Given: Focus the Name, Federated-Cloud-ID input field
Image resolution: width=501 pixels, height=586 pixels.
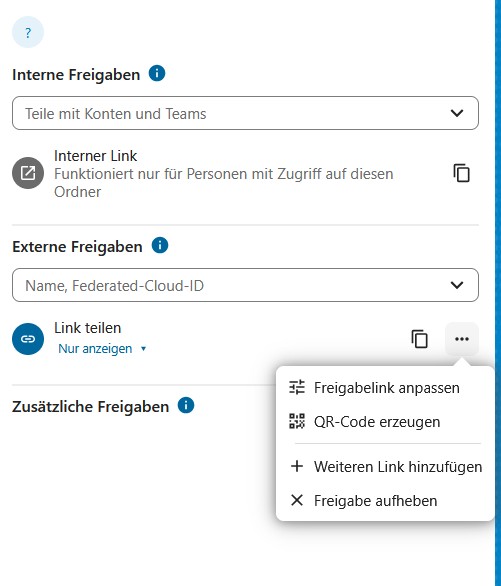Looking at the screenshot, I should pos(245,285).
